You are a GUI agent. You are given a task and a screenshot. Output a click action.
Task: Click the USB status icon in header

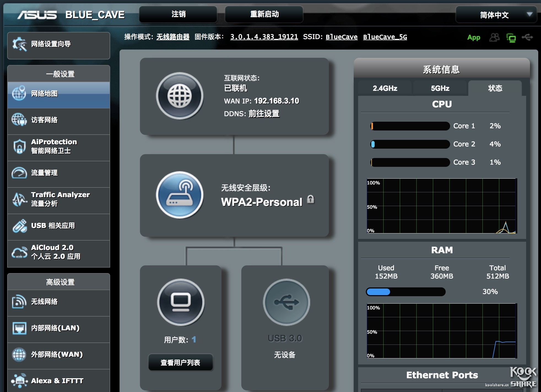click(x=527, y=37)
